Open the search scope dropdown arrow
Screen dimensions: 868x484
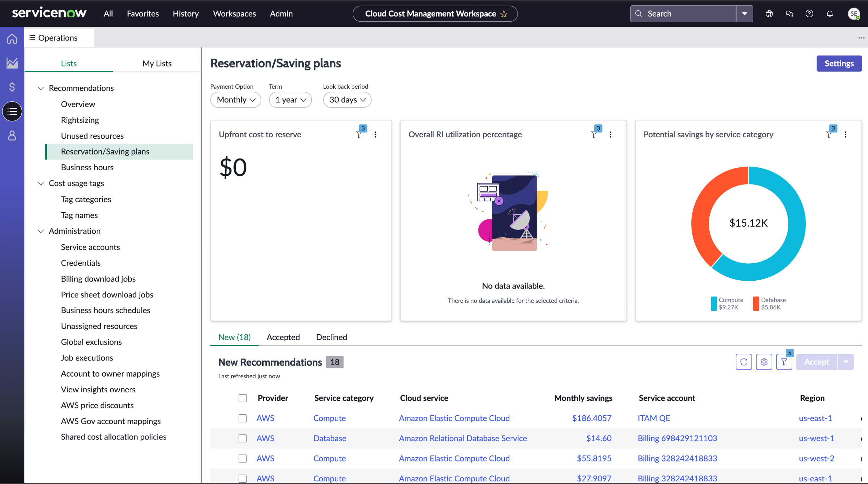[745, 14]
